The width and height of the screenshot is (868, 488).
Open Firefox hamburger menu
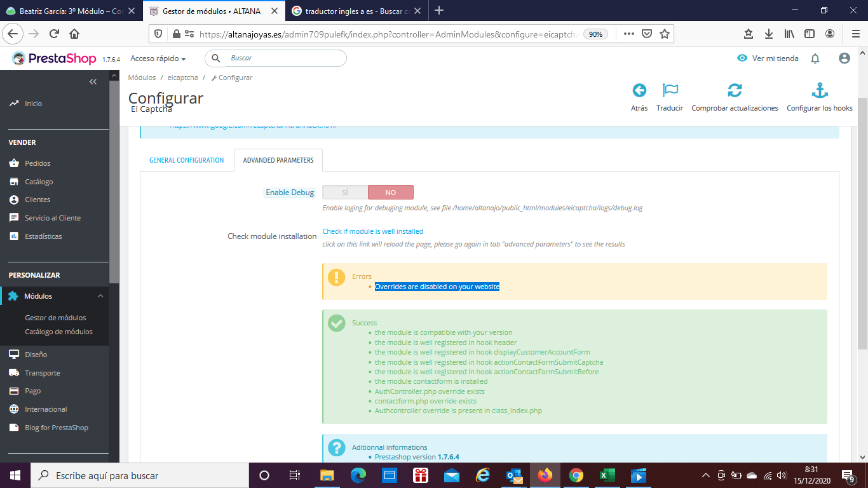click(x=855, y=34)
